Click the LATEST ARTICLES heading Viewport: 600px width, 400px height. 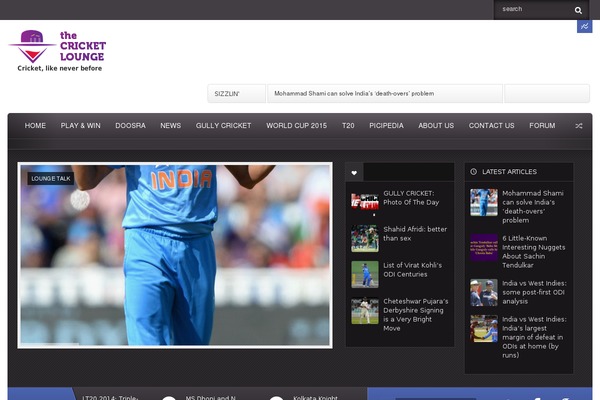(x=509, y=172)
